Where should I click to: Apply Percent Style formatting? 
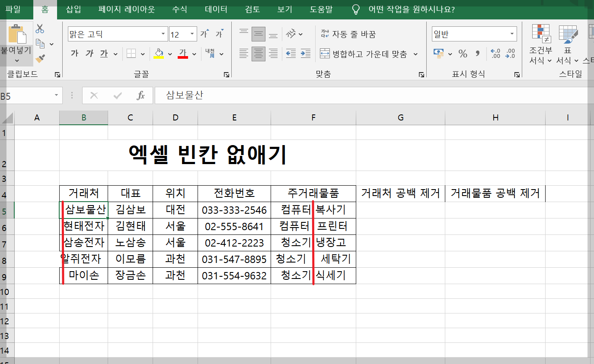click(x=462, y=54)
